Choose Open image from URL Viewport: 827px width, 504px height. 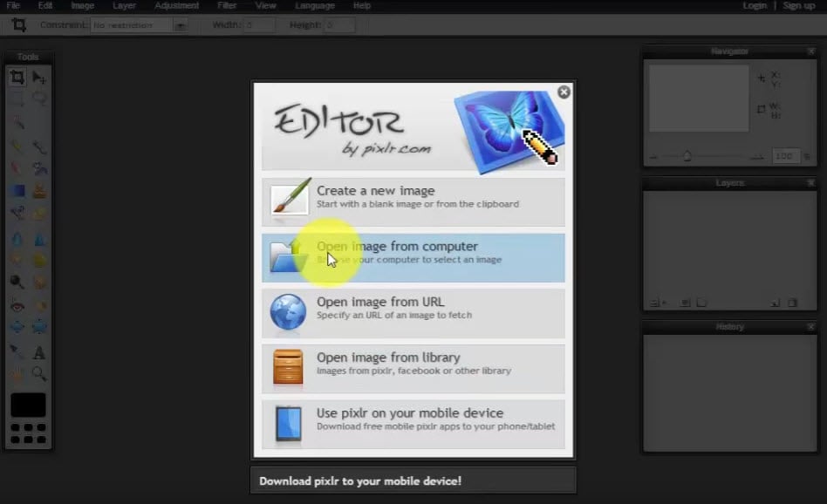413,313
